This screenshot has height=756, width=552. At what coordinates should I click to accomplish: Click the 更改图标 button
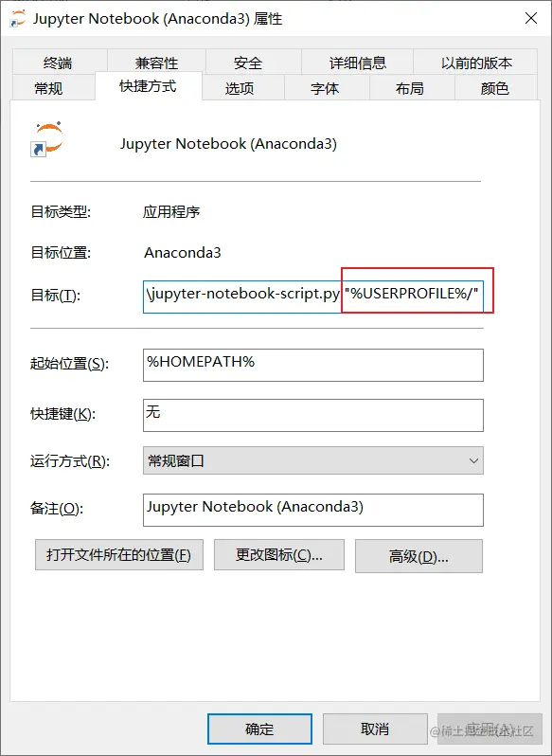[279, 555]
